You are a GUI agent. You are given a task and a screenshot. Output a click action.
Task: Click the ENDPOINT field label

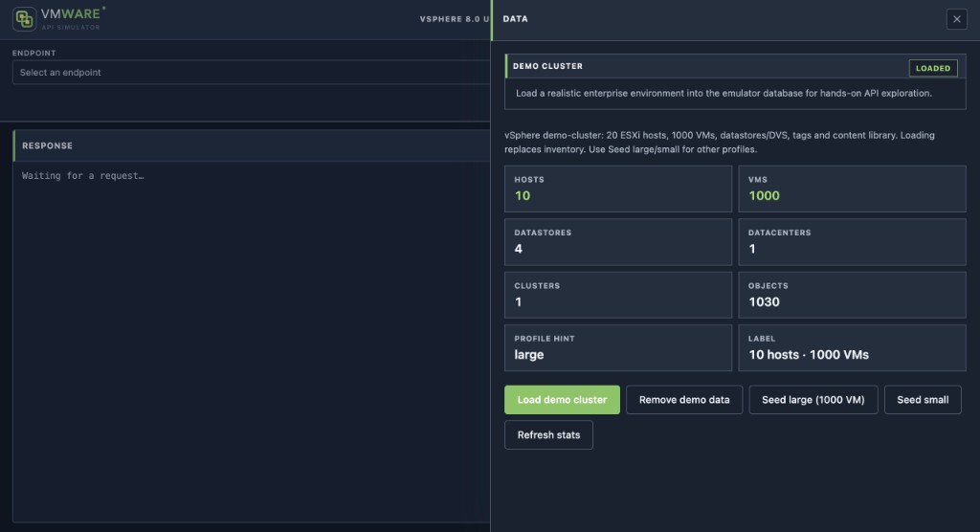tap(33, 54)
